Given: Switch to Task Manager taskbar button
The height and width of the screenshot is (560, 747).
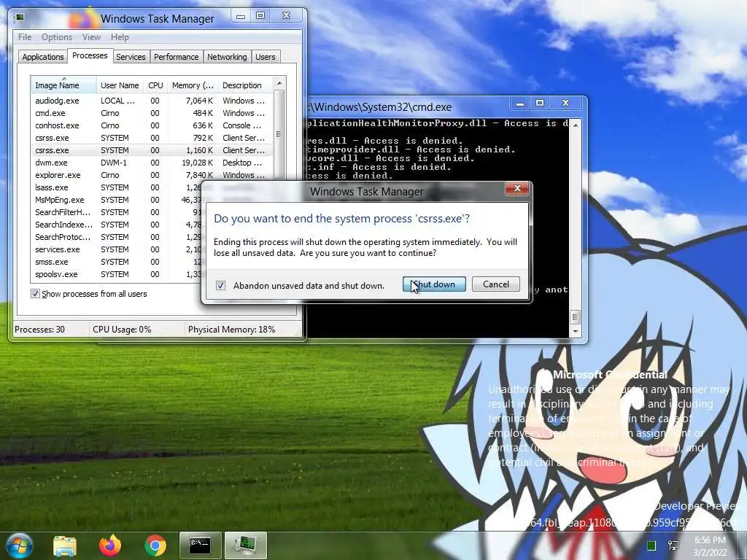Looking at the screenshot, I should (245, 545).
